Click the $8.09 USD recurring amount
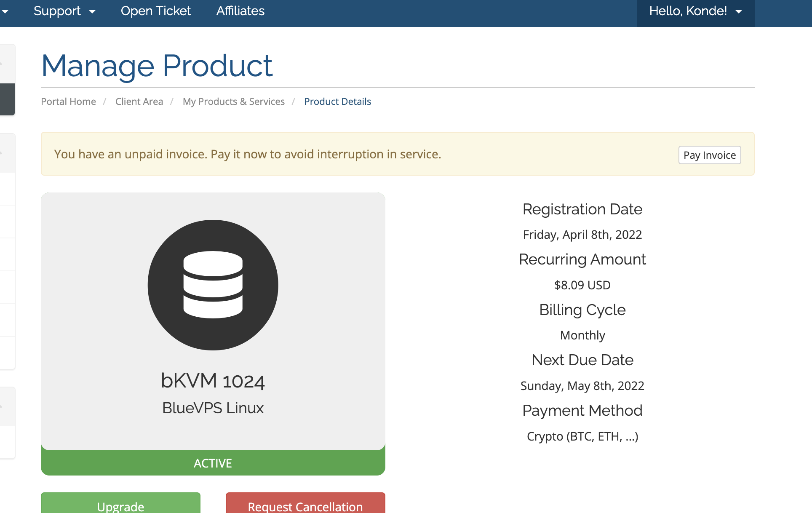 coord(582,285)
